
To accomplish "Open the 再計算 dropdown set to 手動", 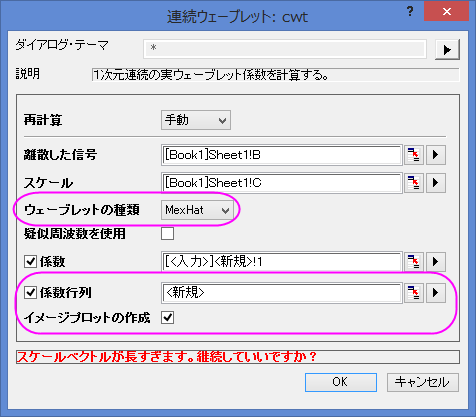I will click(196, 120).
